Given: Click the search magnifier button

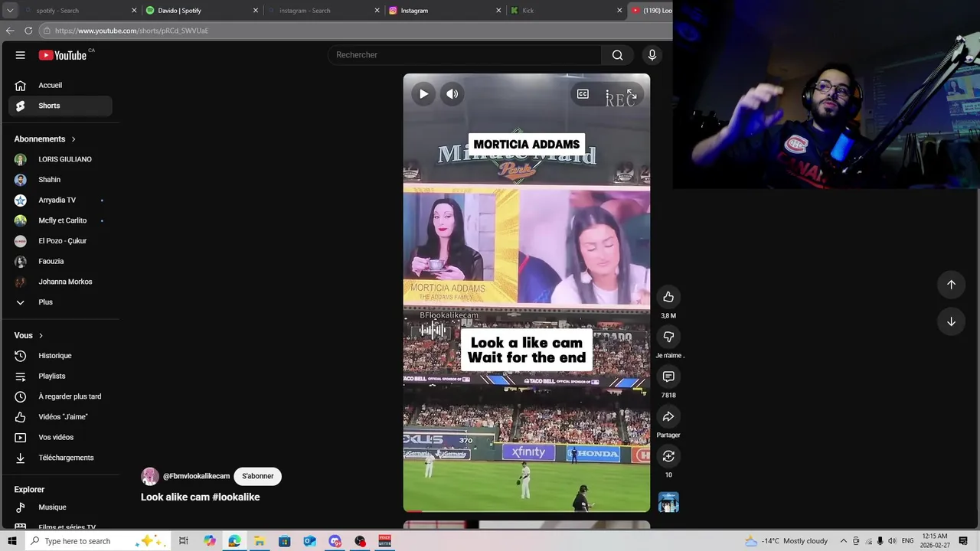Looking at the screenshot, I should click(617, 55).
